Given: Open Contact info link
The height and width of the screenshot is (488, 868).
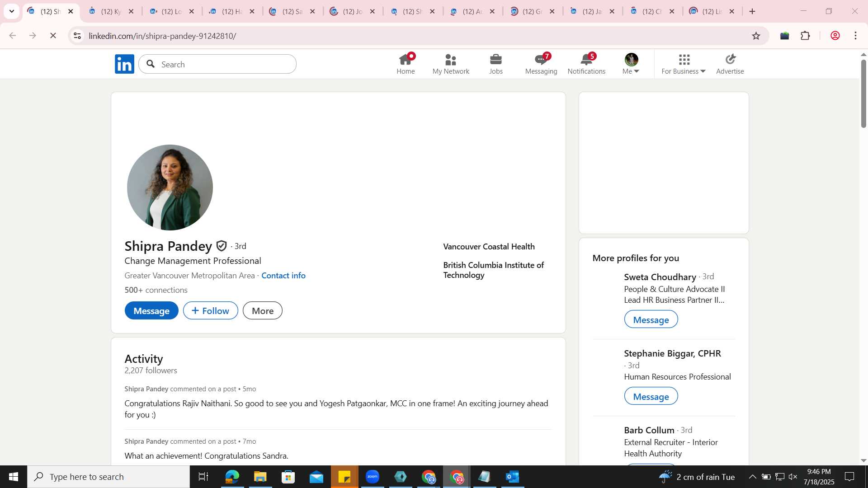Looking at the screenshot, I should tap(283, 276).
